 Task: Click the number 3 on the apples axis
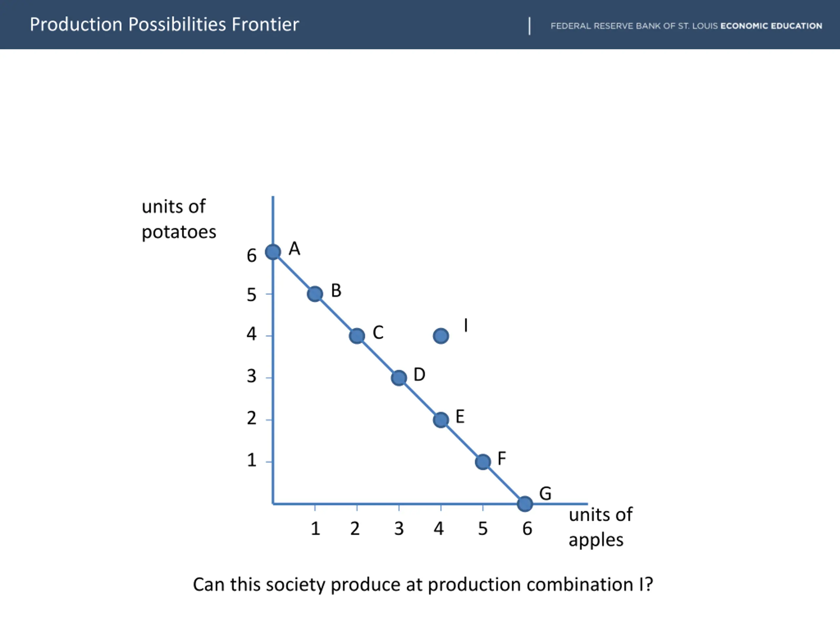pyautogui.click(x=399, y=529)
